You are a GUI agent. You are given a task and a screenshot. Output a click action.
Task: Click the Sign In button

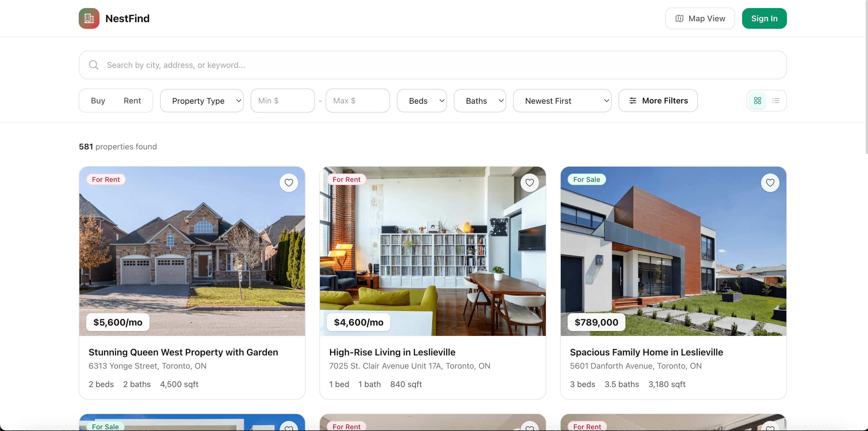(764, 18)
